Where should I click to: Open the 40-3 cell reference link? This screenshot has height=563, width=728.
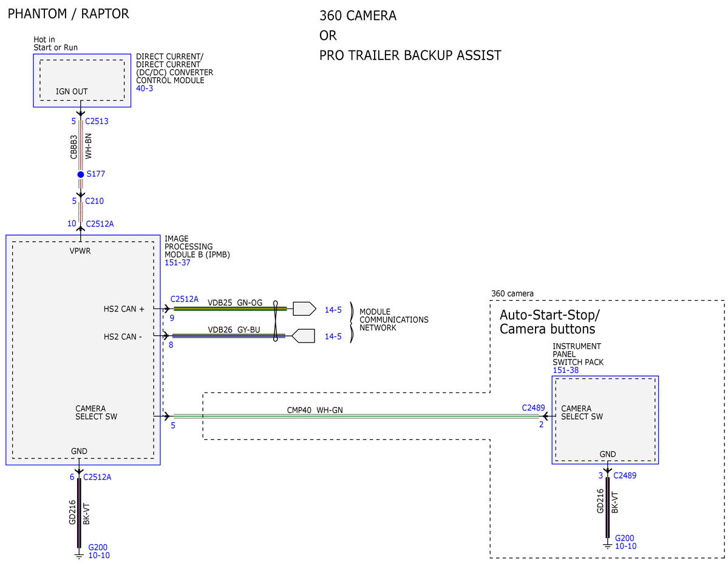pos(145,88)
